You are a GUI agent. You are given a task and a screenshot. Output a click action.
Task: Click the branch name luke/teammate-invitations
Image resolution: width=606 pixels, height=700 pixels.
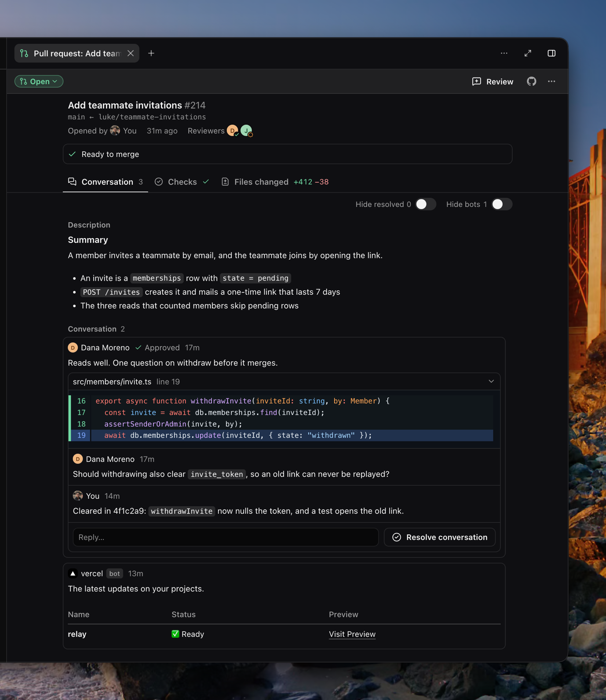click(x=152, y=117)
